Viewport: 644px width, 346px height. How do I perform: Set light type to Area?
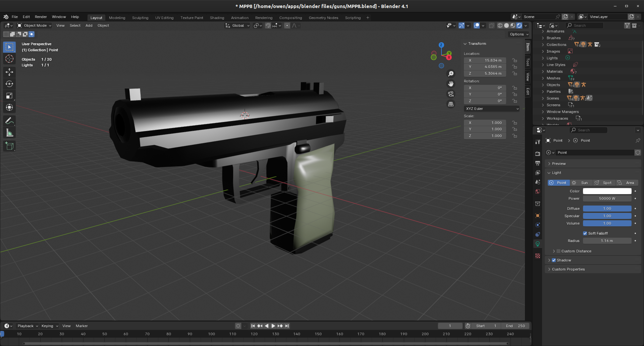[627, 183]
